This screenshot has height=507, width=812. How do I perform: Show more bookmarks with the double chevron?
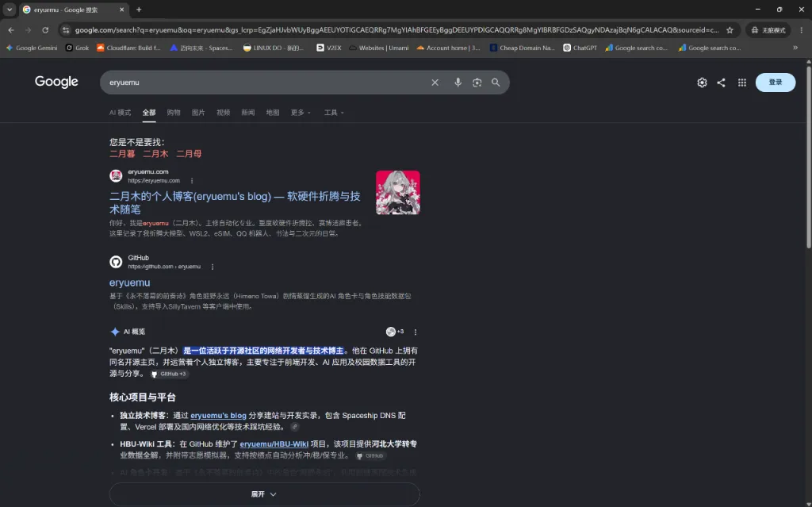(795, 48)
